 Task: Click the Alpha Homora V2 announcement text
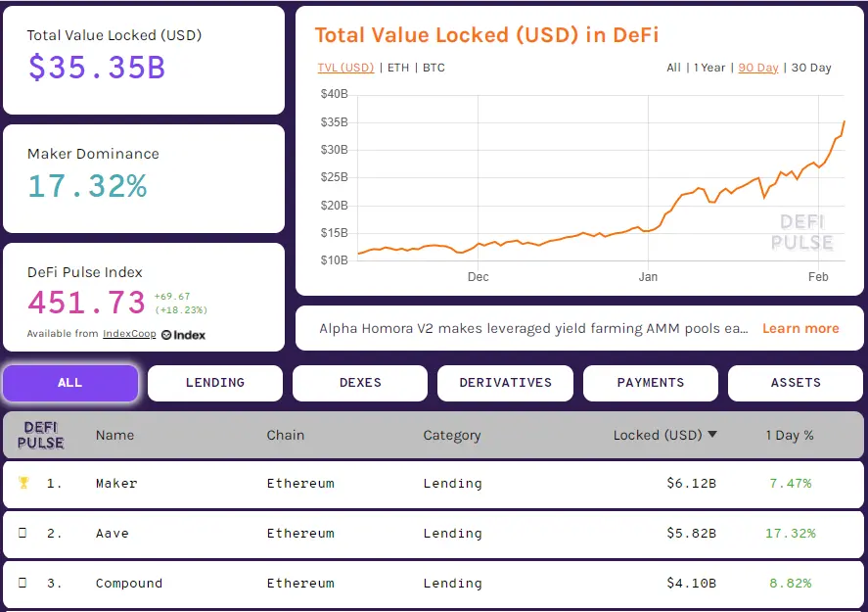(533, 328)
